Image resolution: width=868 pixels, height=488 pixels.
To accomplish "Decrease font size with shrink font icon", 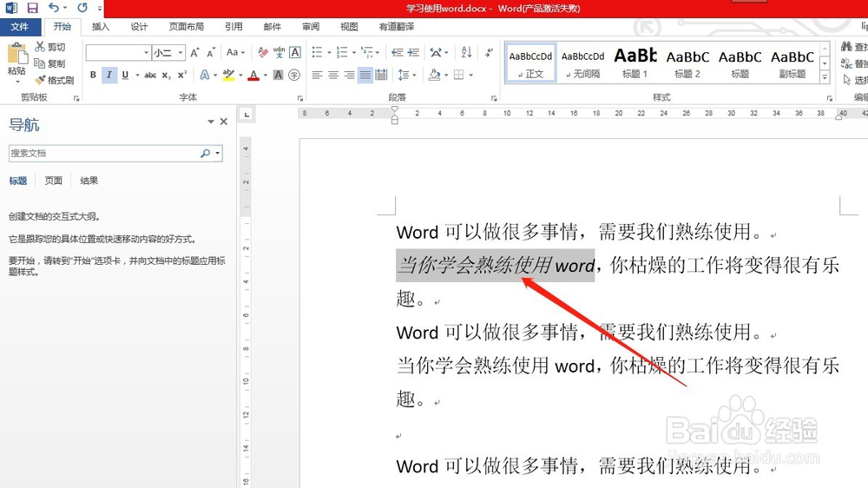I will coord(211,53).
